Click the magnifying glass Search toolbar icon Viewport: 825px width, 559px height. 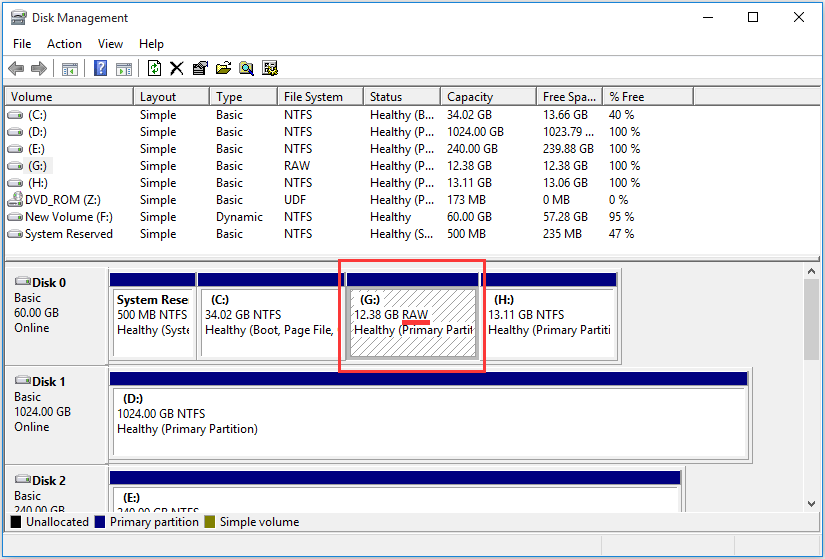coord(246,68)
